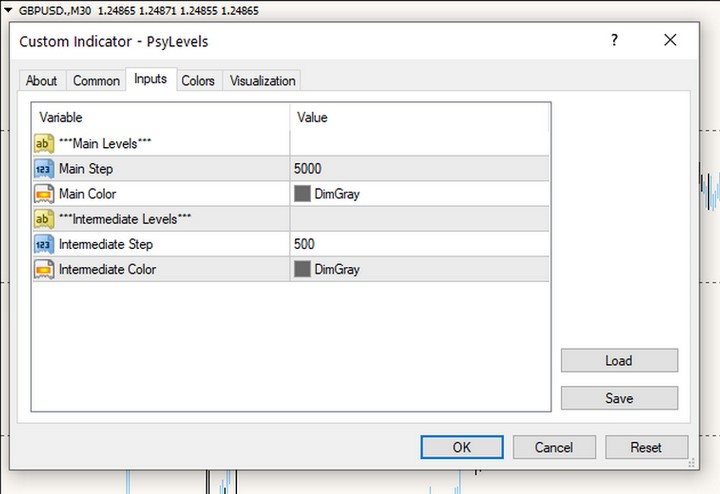Click the Main Color DimGray swatch

pos(302,194)
